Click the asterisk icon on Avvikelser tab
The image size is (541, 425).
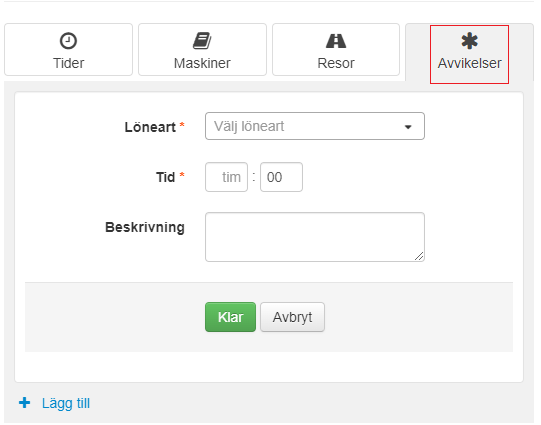[470, 41]
